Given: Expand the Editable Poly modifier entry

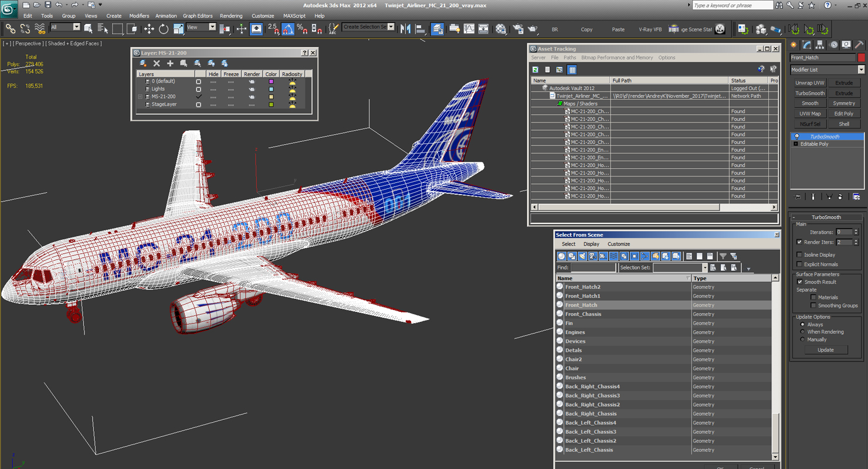Looking at the screenshot, I should (x=795, y=144).
